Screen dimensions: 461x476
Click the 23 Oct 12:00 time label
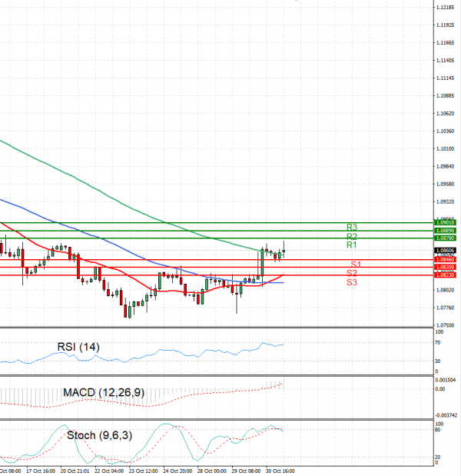[144, 471]
